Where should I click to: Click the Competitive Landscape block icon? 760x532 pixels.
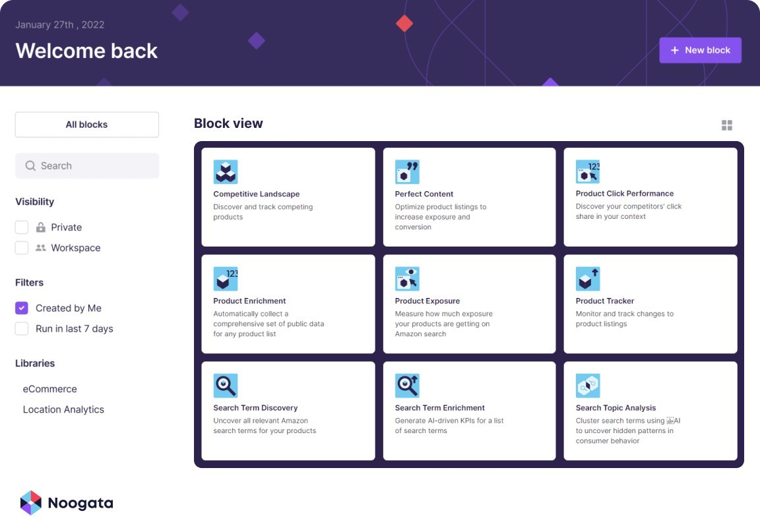pos(226,172)
